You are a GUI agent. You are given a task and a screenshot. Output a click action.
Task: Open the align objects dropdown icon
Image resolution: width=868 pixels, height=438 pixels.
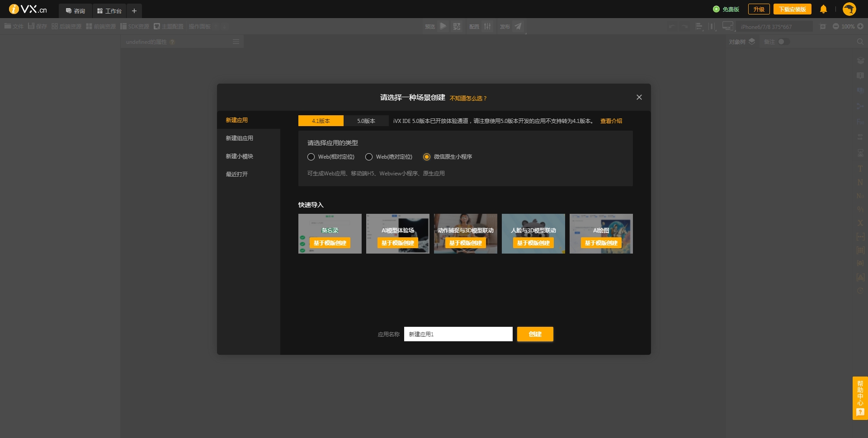pos(699,27)
